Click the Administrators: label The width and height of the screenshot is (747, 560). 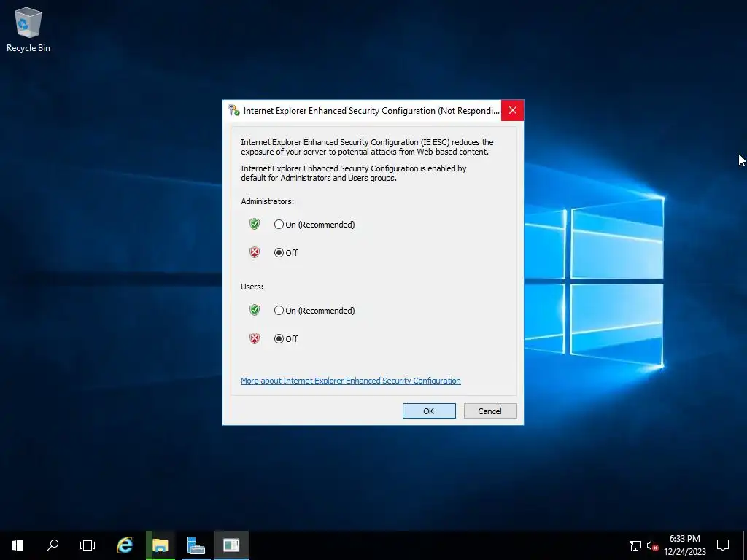(x=267, y=201)
